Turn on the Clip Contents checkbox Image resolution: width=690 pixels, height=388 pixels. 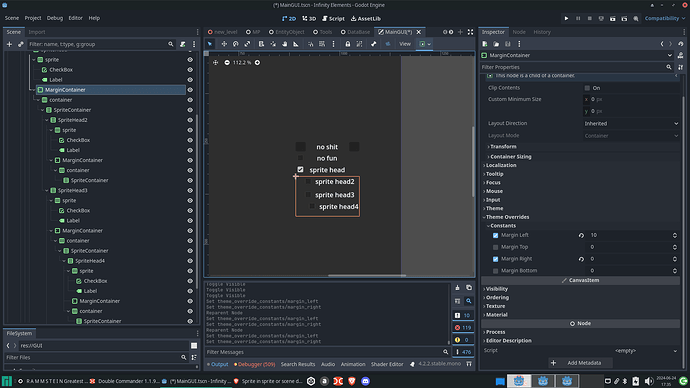pos(587,88)
